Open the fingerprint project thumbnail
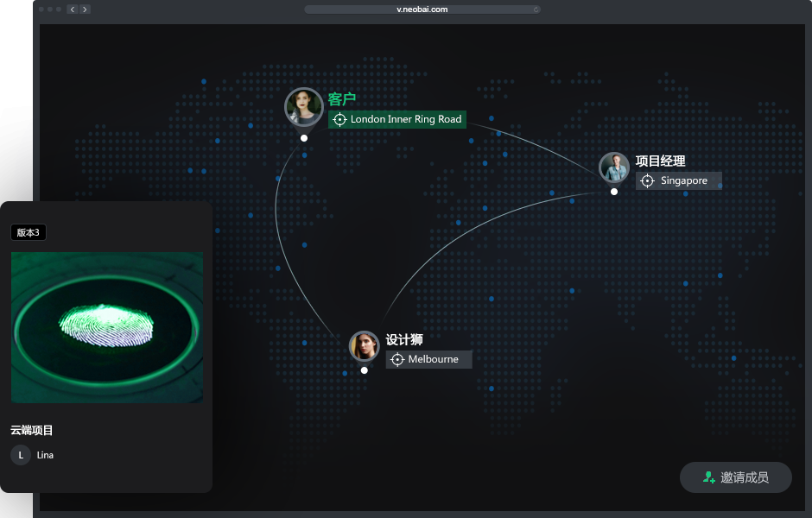The width and height of the screenshot is (812, 518). (x=107, y=327)
